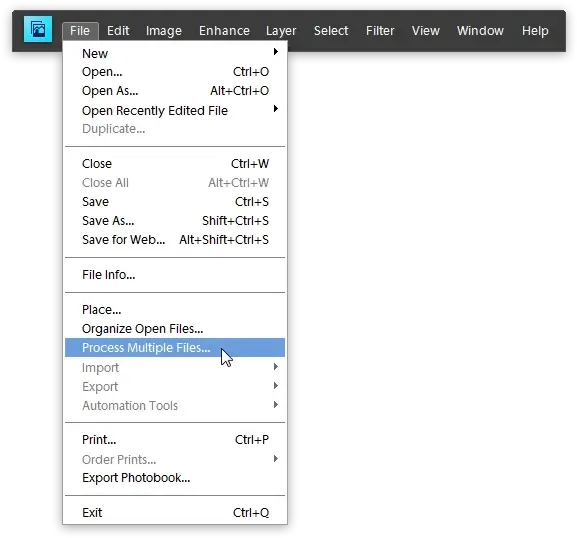The width and height of the screenshot is (577, 538).
Task: Open the View menu
Action: tap(426, 31)
